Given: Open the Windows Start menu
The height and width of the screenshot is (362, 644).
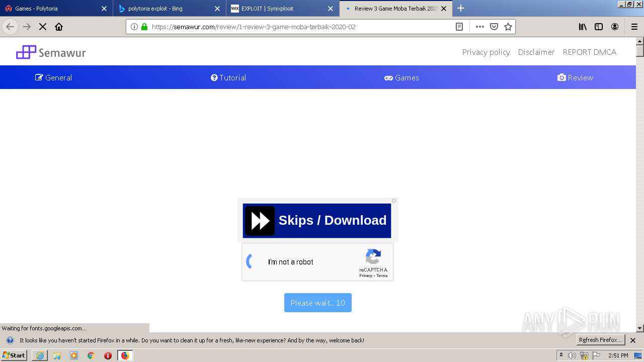Looking at the screenshot, I should click(14, 355).
